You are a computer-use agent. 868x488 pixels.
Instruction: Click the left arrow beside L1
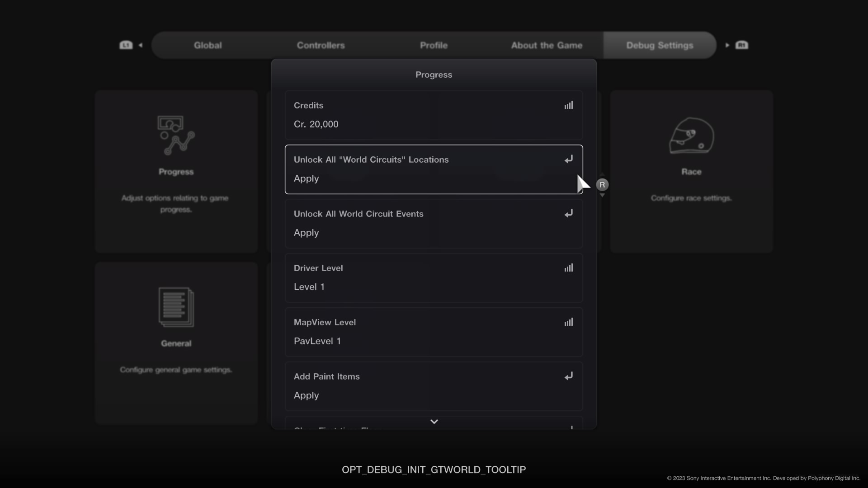point(141,45)
